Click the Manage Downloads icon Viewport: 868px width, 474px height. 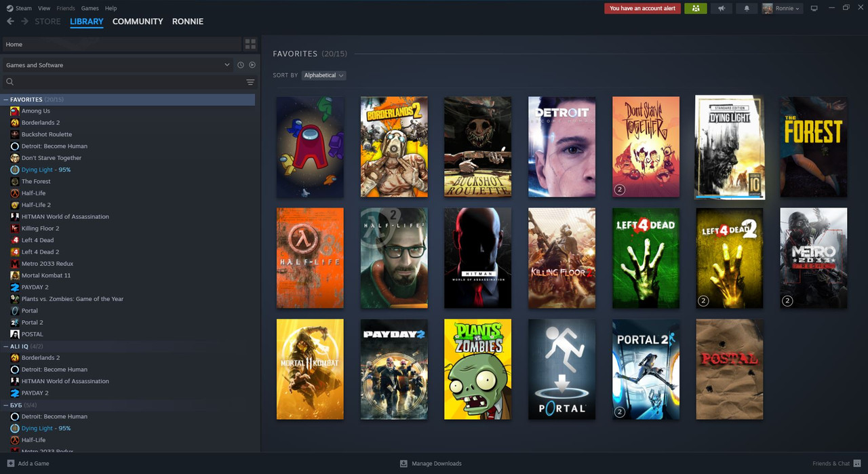(x=403, y=463)
